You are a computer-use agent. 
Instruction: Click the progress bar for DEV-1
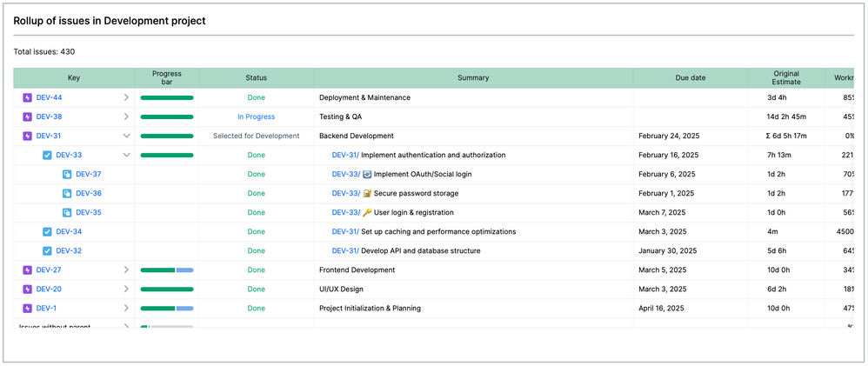[167, 309]
